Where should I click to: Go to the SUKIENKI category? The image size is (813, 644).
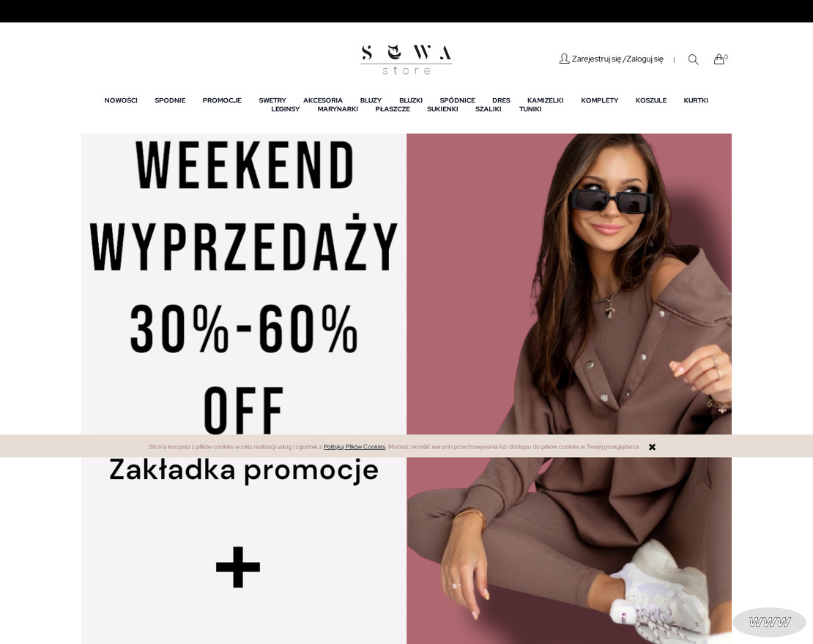click(443, 109)
